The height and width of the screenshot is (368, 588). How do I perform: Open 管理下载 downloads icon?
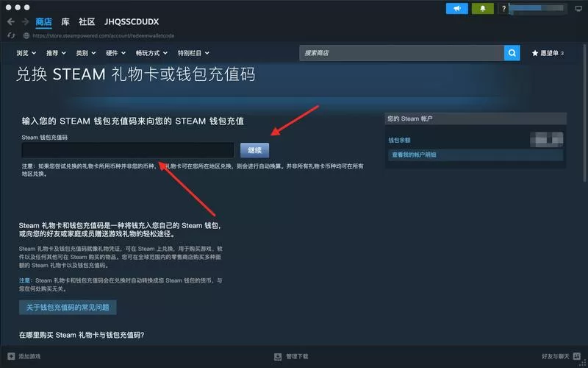tap(278, 356)
